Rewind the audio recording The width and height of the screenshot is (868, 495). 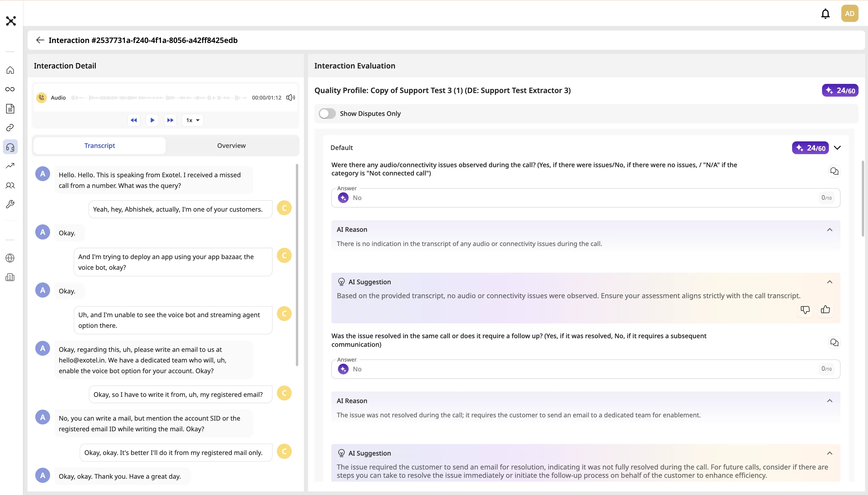pos(134,120)
